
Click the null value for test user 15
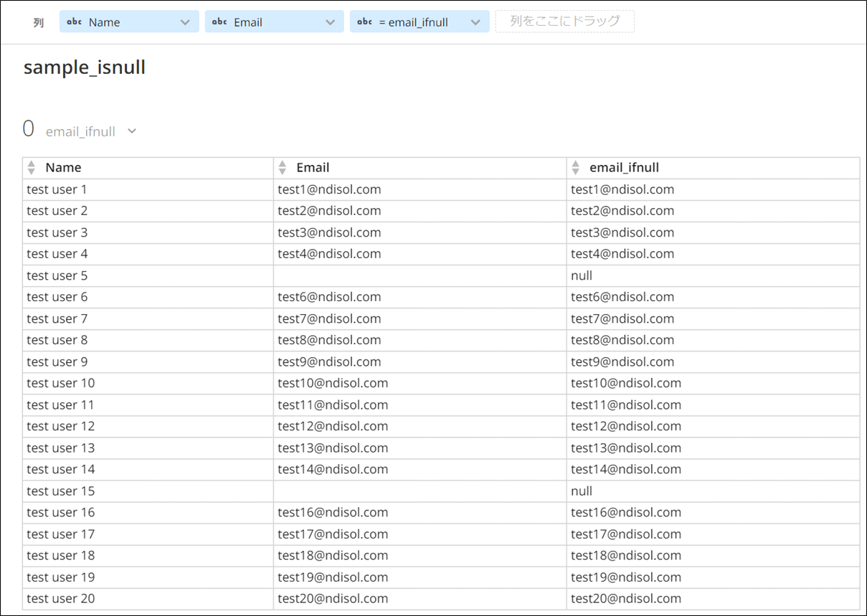tap(582, 491)
